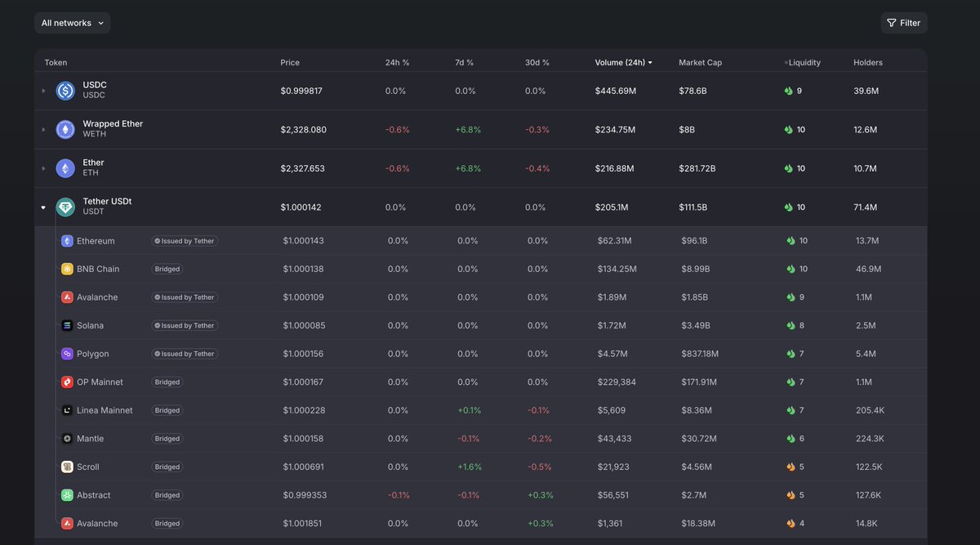Image resolution: width=980 pixels, height=545 pixels.
Task: Open the All networks dropdown
Action: coord(72,23)
